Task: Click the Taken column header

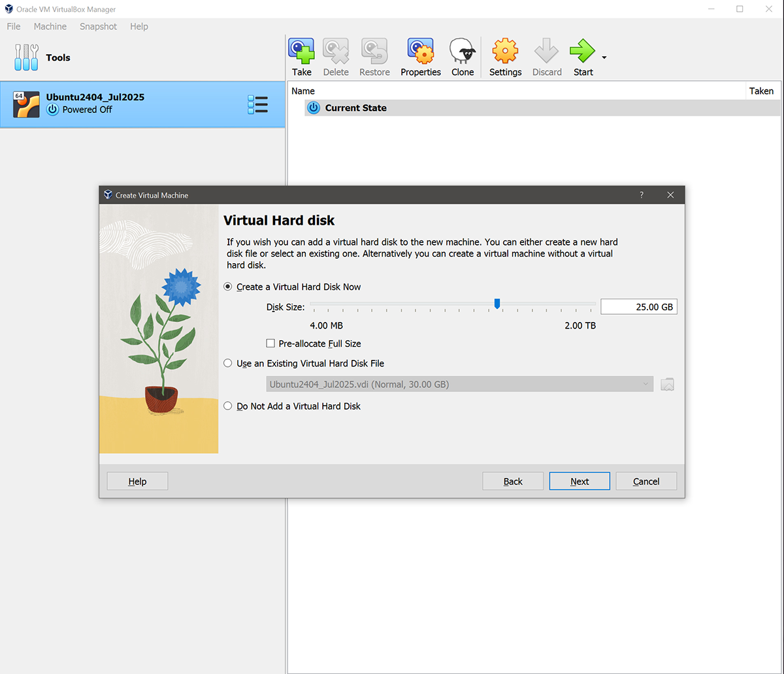Action: [x=761, y=91]
